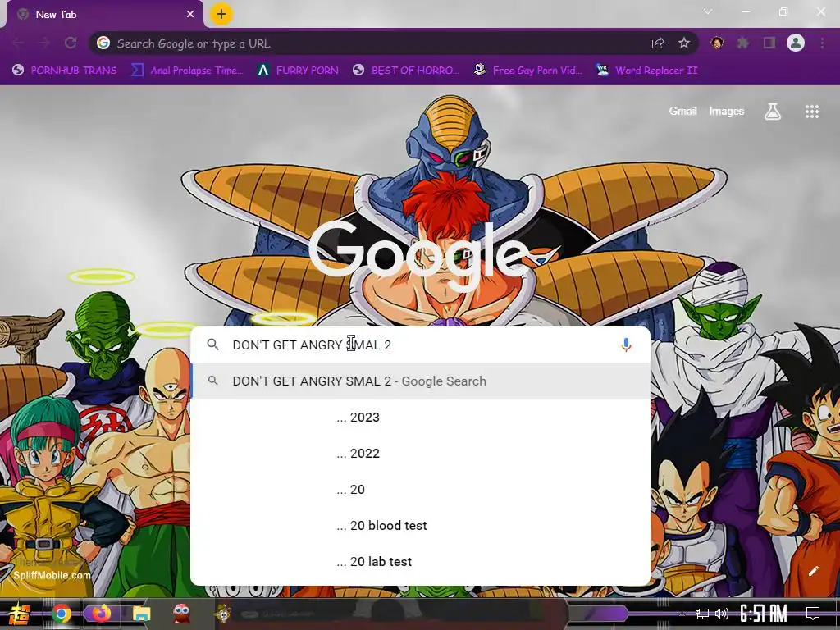Bookmark this tab with the star icon
Screen dimensions: 840x630
coord(683,43)
